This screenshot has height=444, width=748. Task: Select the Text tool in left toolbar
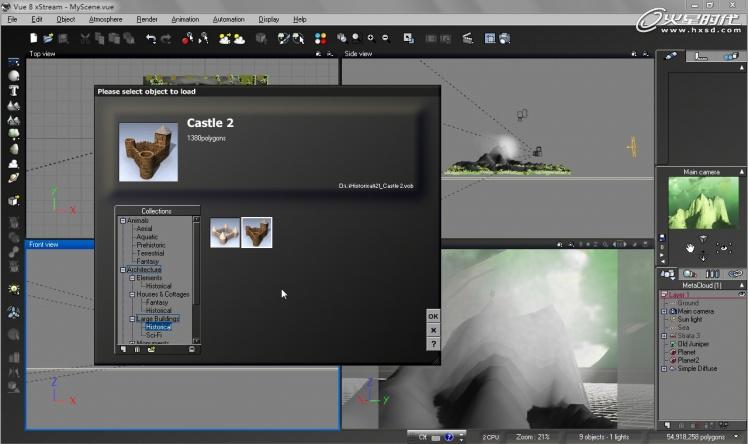(x=14, y=91)
